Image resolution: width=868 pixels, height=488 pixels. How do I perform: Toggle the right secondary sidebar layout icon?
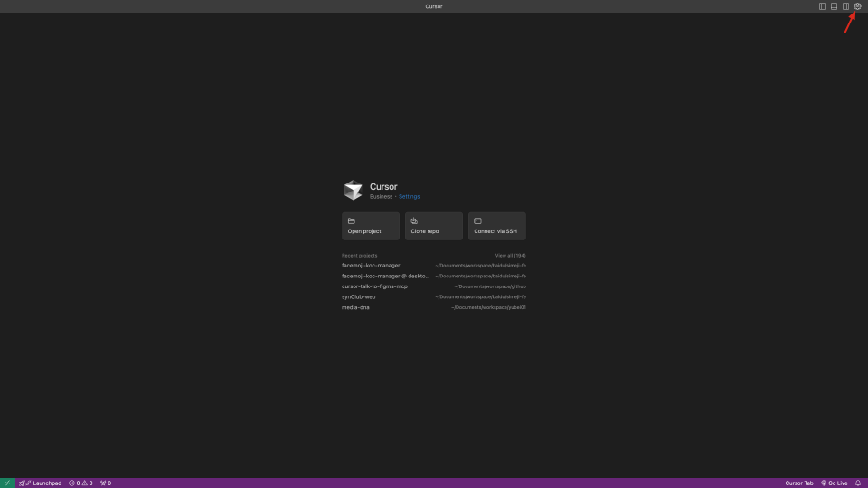(845, 6)
